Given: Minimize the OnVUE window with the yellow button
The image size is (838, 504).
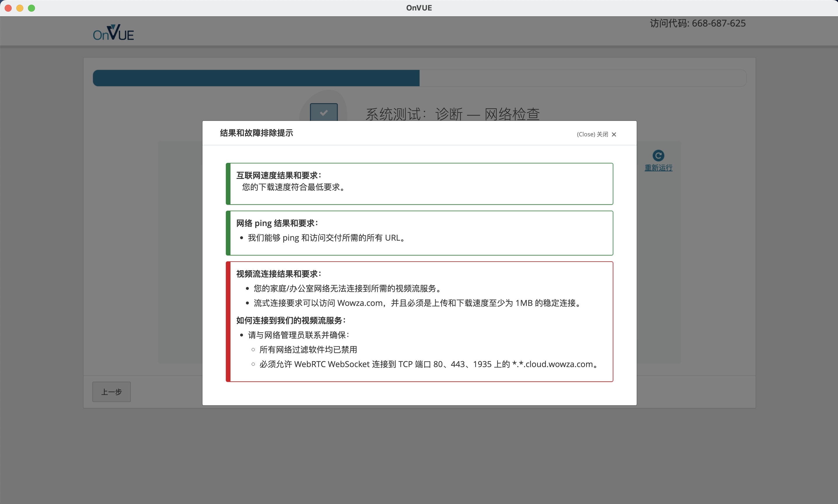Looking at the screenshot, I should [20, 8].
